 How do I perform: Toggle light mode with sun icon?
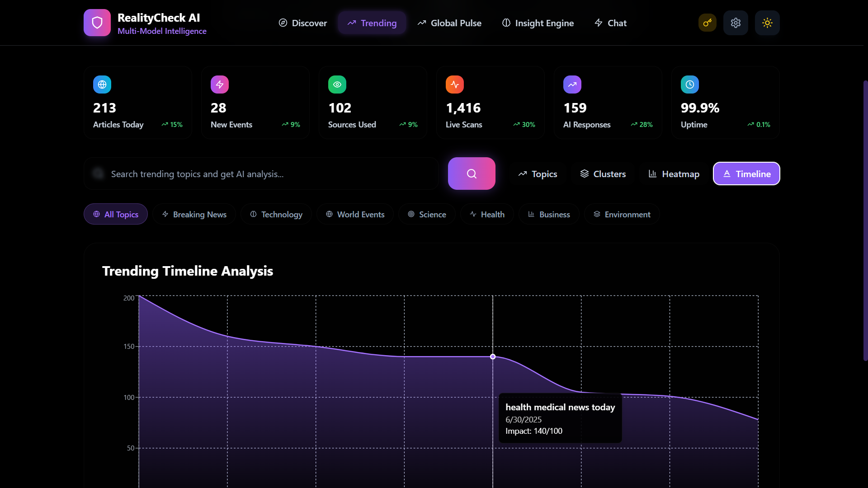click(767, 23)
